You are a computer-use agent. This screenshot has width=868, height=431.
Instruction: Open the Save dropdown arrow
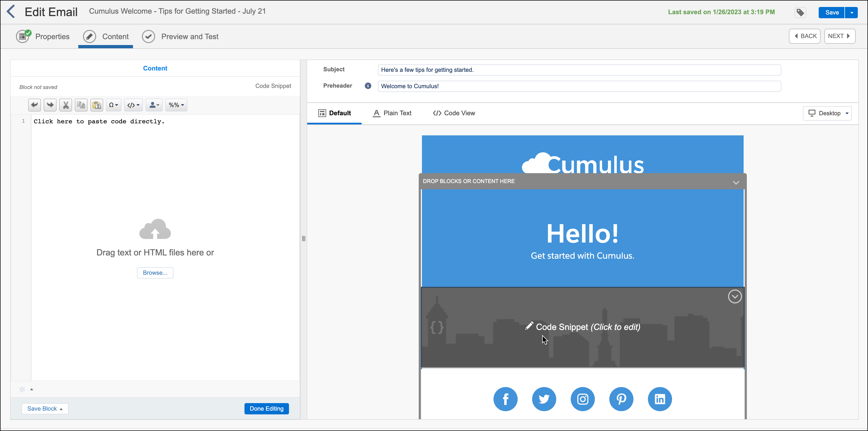[x=851, y=13]
